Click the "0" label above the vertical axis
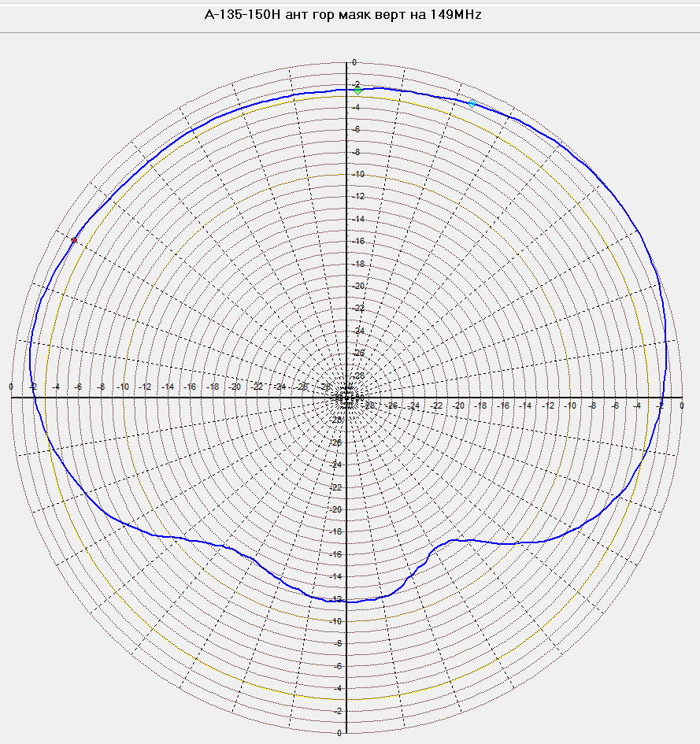 click(354, 63)
